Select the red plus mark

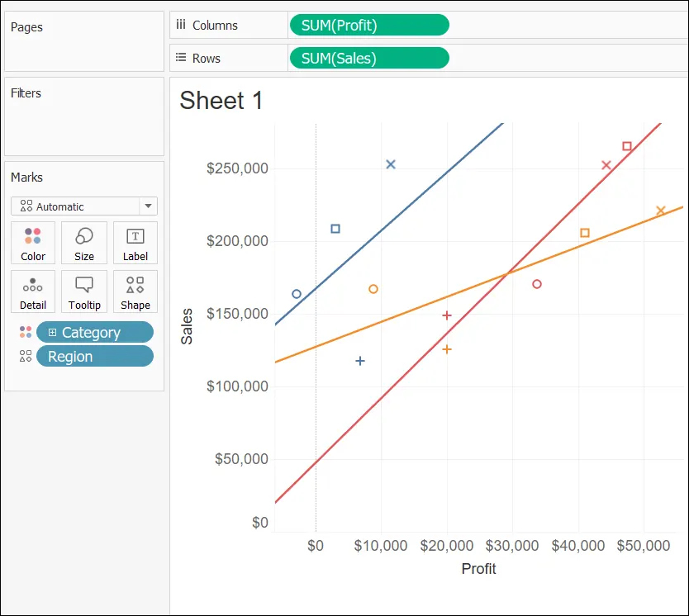446,315
